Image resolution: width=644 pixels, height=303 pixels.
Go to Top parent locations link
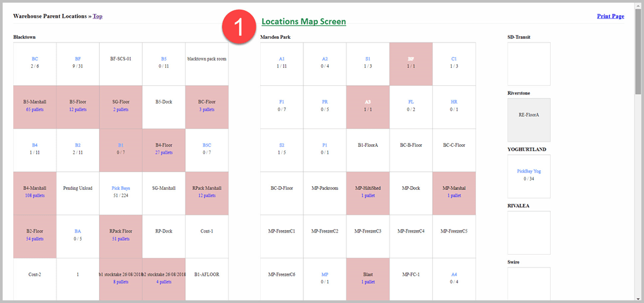(97, 16)
